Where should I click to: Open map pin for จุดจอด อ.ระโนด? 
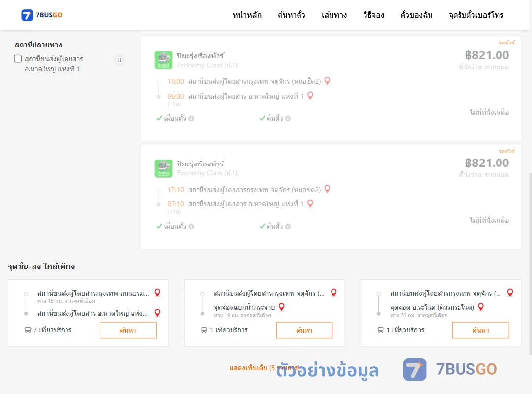click(481, 307)
